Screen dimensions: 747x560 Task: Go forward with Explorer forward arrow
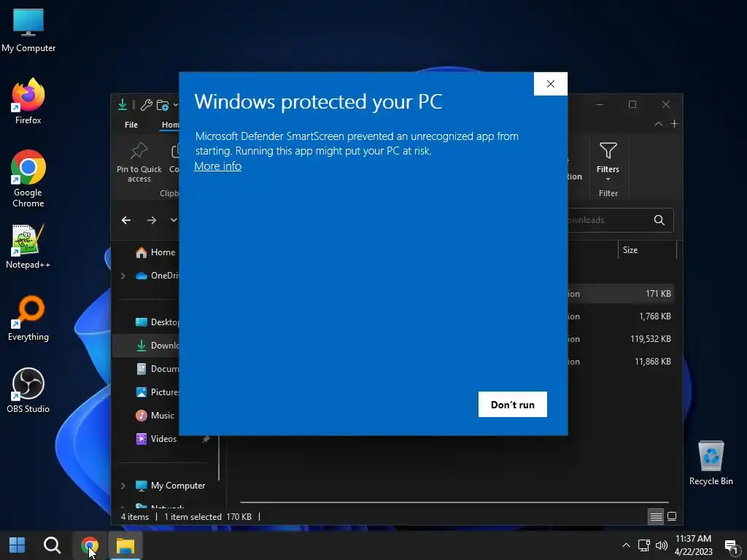click(152, 220)
